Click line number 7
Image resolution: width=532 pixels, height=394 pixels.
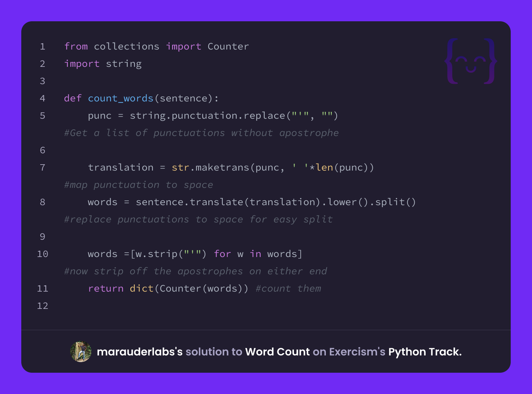43,168
